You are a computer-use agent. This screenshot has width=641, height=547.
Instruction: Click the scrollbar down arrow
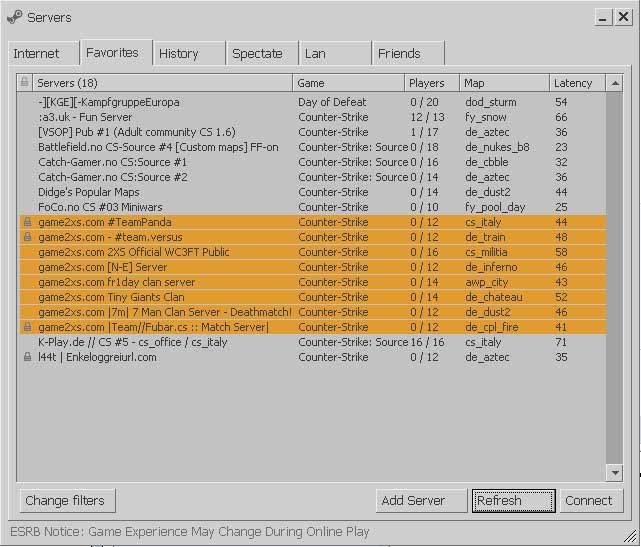click(614, 473)
